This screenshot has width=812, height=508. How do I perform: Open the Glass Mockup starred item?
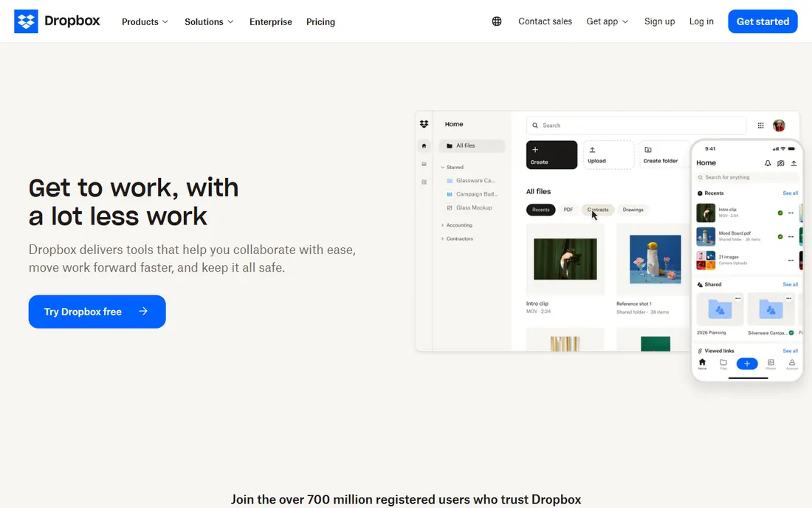tap(469, 207)
